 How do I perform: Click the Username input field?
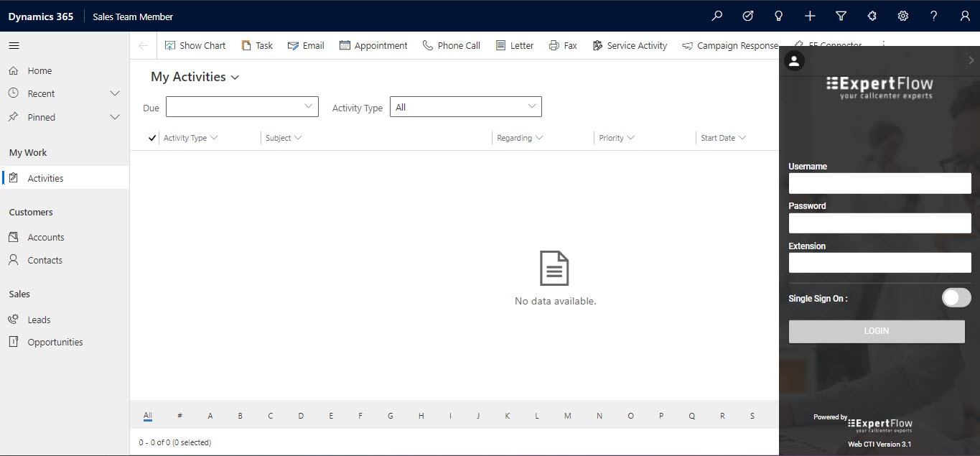pyautogui.click(x=879, y=183)
